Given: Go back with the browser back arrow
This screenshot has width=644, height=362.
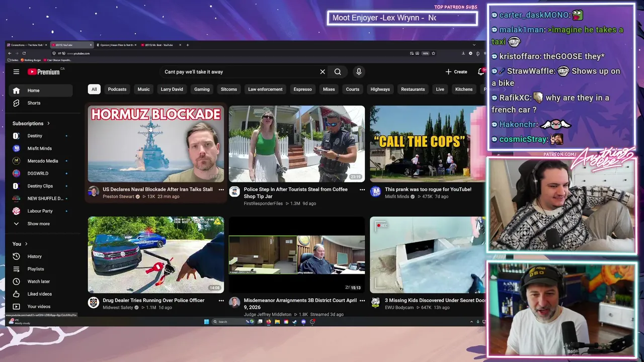Looking at the screenshot, I should 10,53.
